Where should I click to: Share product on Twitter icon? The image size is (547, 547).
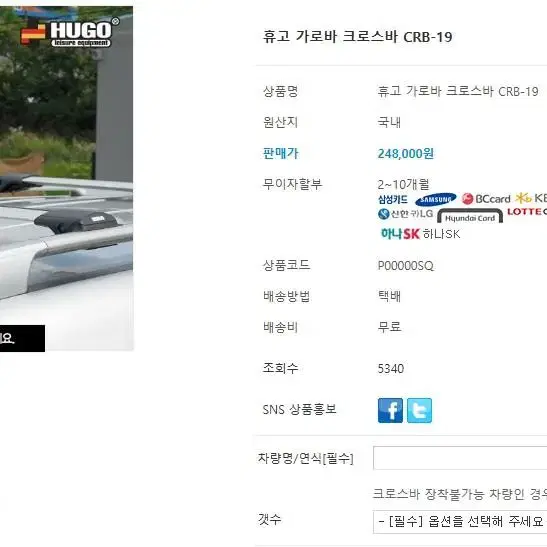click(x=419, y=410)
